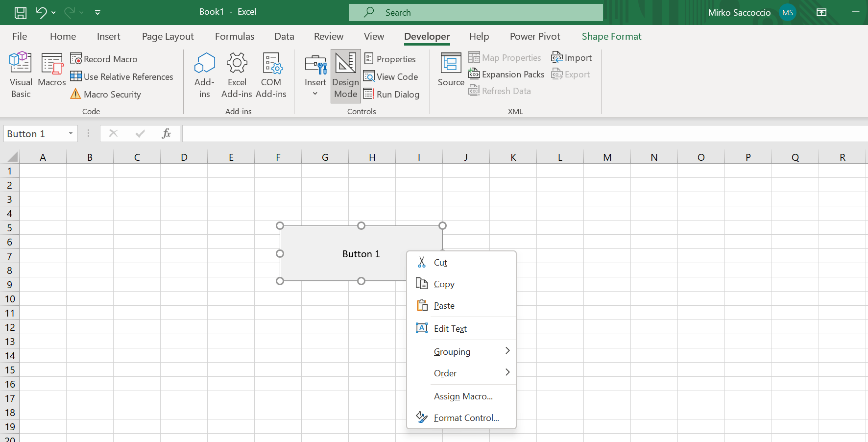The width and height of the screenshot is (868, 442).
Task: Switch to the Power Pivot tab
Action: coord(535,36)
